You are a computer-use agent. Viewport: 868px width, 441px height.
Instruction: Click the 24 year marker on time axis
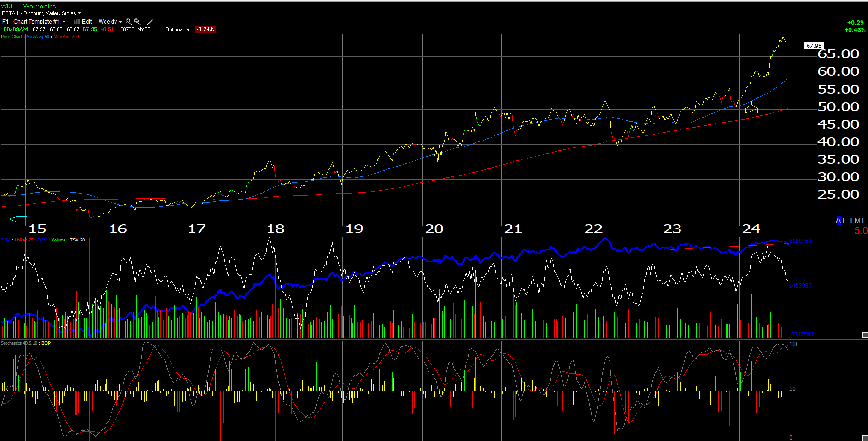pos(751,229)
